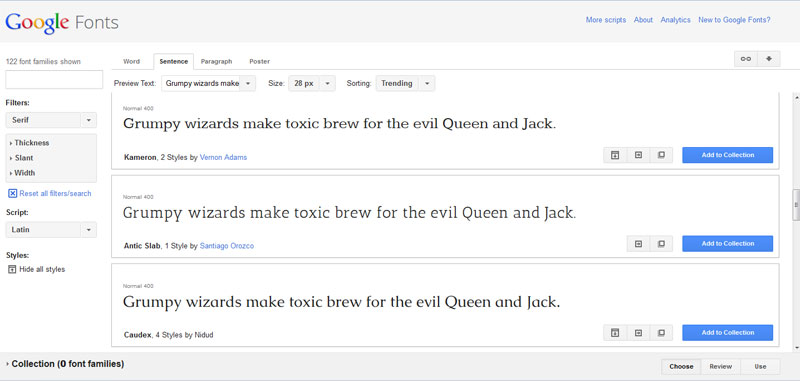This screenshot has width=800, height=381.
Task: Expand the Slant filter
Action: click(22, 158)
